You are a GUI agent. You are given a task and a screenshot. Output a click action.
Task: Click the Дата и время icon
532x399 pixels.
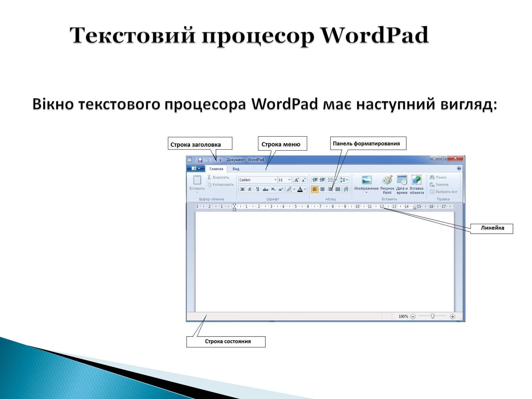402,180
